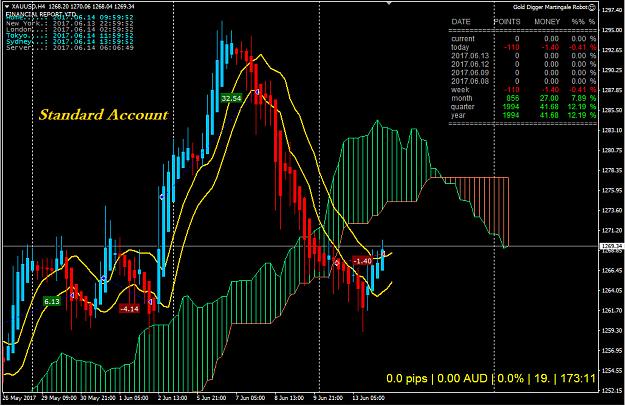Click month money value 27.00
This screenshot has height=406, width=625.
(x=549, y=98)
